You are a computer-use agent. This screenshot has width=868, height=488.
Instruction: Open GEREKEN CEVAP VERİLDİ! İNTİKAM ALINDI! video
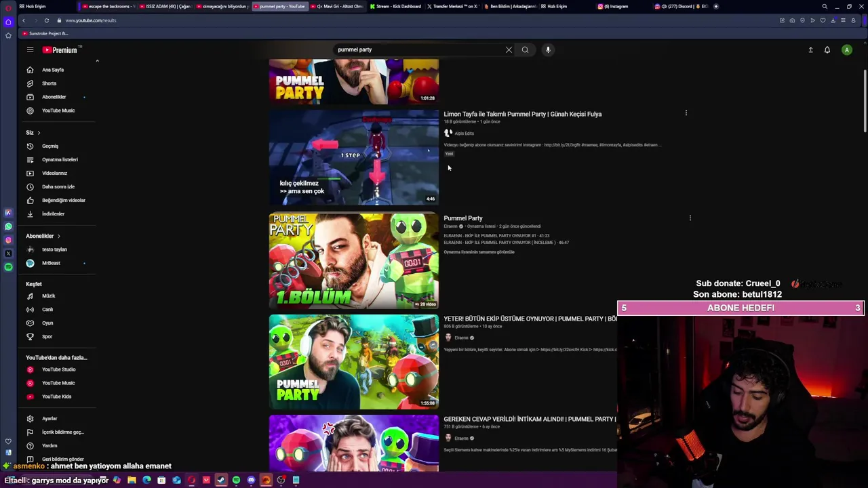[x=530, y=419]
